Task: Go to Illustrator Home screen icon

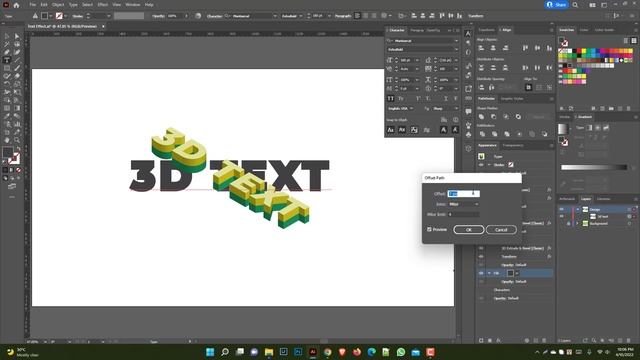Action: click(16, 5)
